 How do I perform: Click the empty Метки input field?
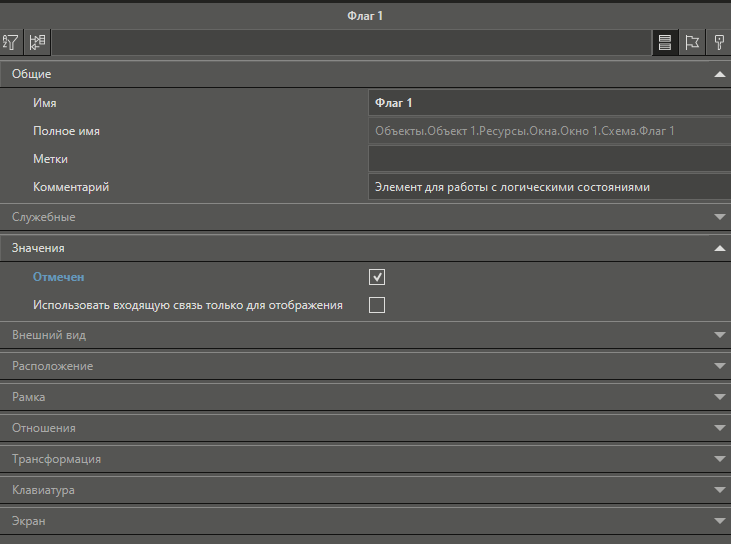pos(549,159)
